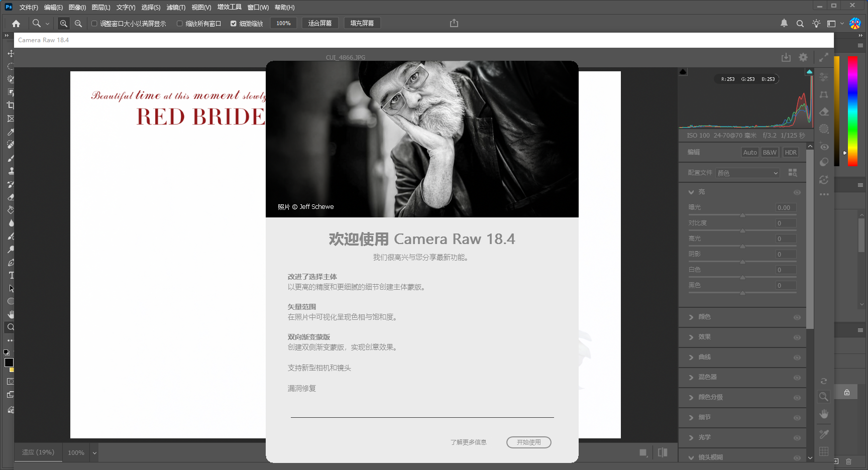
Task: Toggle visibility eye for 曲线 panel
Action: tap(797, 358)
